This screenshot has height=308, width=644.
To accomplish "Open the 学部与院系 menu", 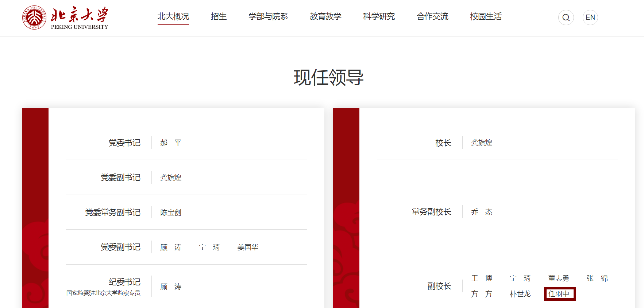I will coord(268,16).
